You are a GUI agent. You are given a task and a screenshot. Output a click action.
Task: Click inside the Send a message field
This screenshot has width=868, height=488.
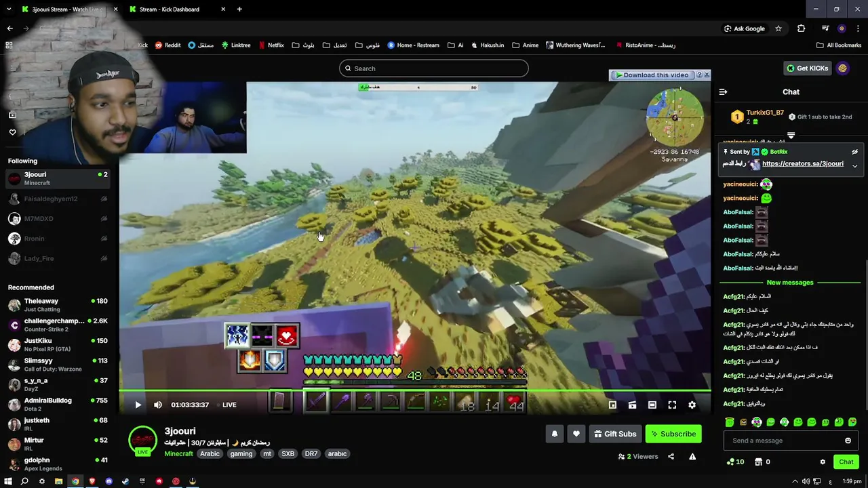tap(782, 441)
